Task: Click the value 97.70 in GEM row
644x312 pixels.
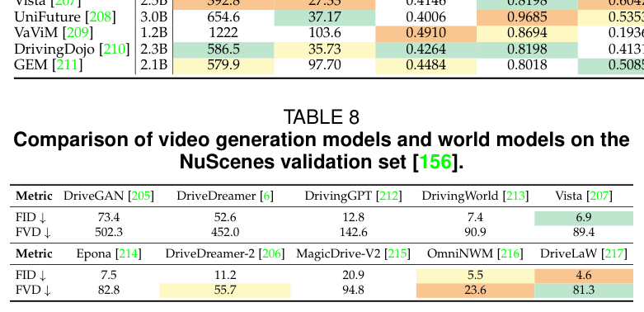Action: pos(325,64)
